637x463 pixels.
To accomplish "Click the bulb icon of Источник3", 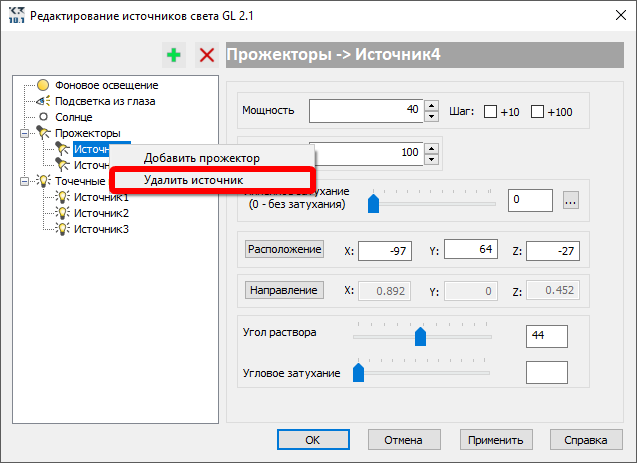I will pyautogui.click(x=62, y=229).
